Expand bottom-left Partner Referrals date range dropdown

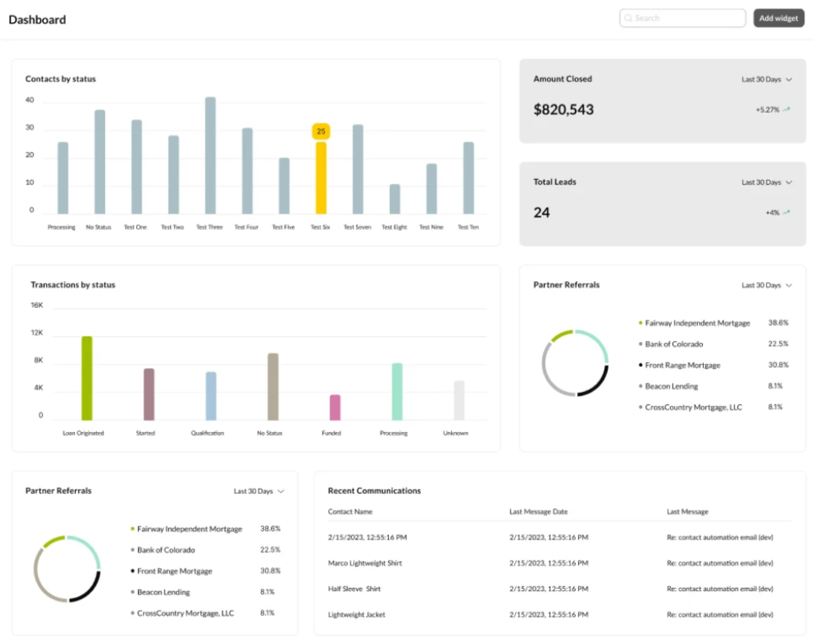click(x=259, y=491)
